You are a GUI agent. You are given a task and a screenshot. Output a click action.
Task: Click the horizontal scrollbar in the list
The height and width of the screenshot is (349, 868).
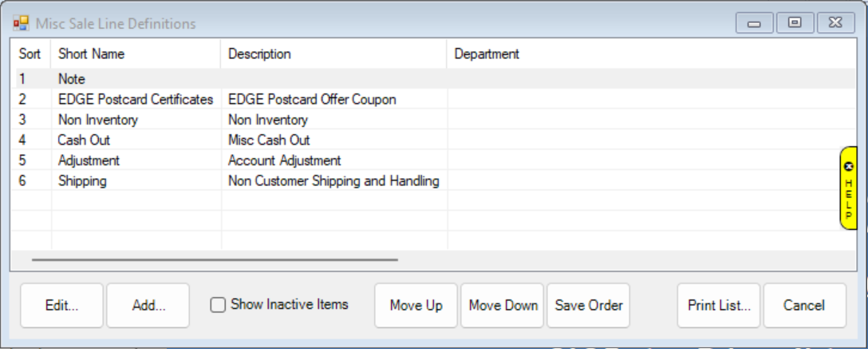coord(214,259)
